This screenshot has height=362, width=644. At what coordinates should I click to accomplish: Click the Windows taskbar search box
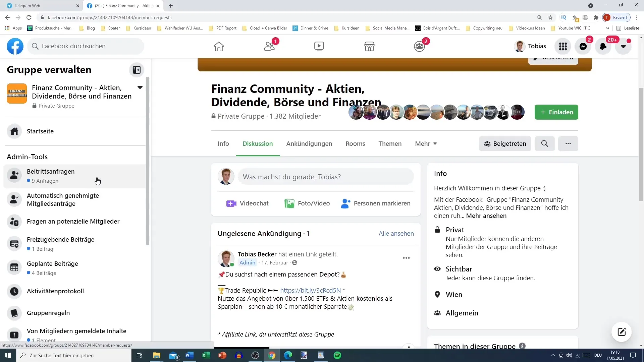(x=74, y=355)
